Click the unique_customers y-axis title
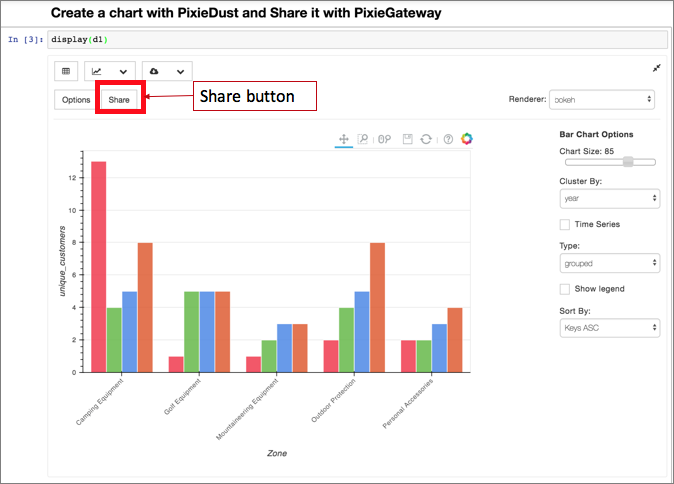 pyautogui.click(x=63, y=261)
